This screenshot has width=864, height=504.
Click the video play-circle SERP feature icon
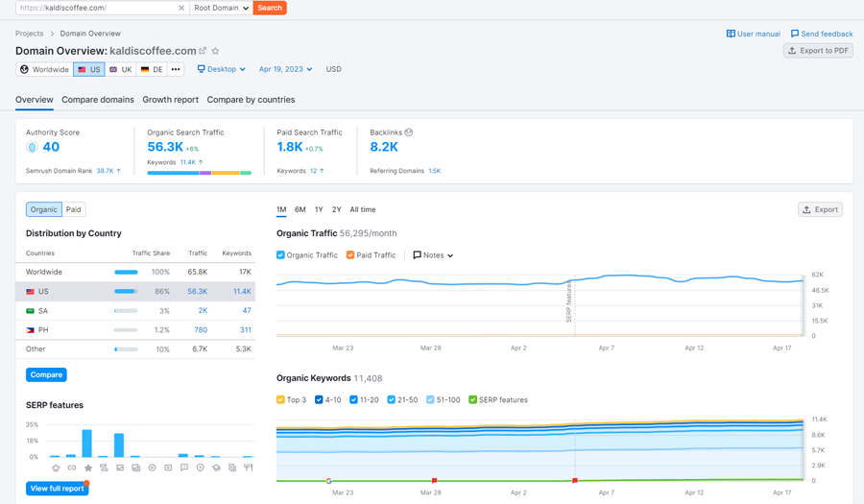[152, 468]
